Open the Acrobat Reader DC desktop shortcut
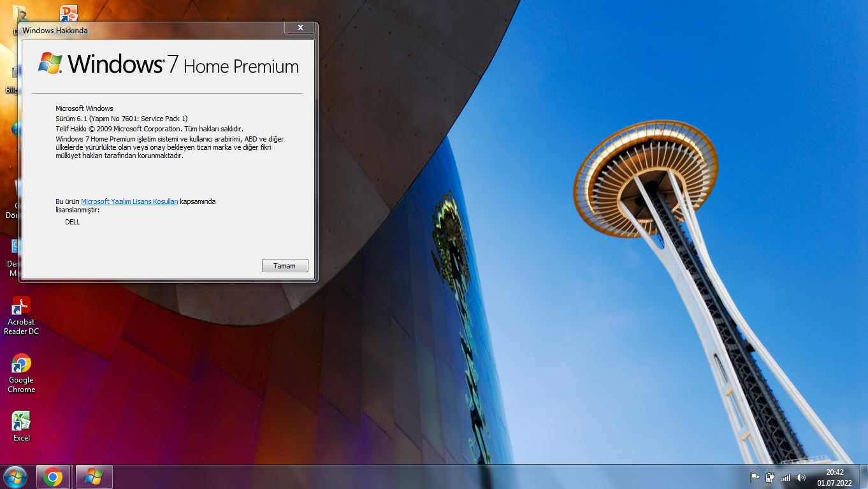The width and height of the screenshot is (868, 489). point(21,316)
